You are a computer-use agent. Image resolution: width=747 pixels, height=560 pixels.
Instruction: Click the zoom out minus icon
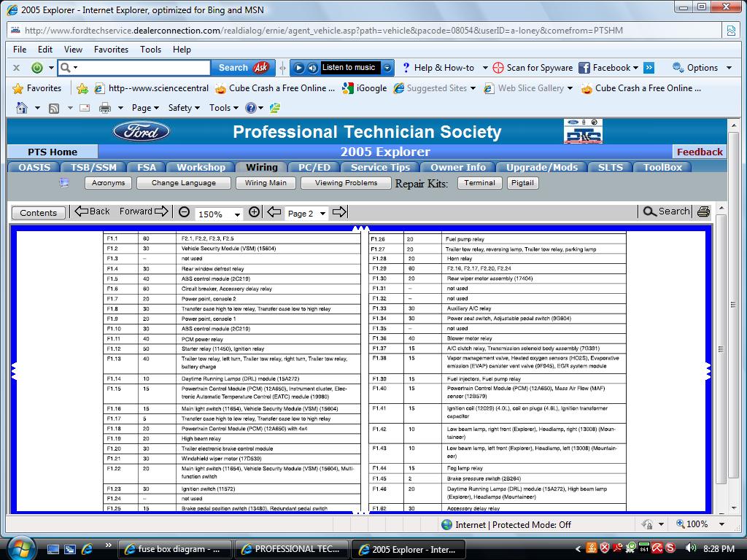[184, 212]
